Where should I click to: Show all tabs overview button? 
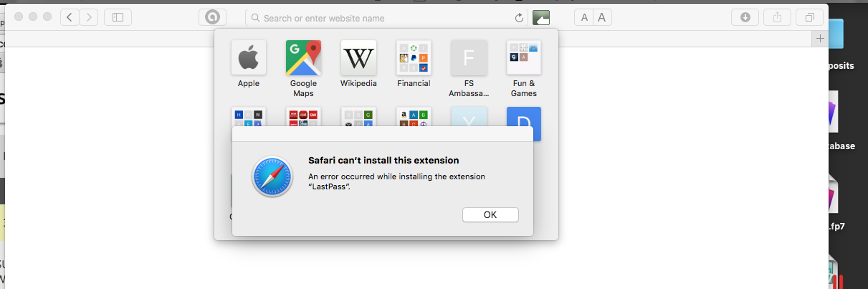point(810,17)
